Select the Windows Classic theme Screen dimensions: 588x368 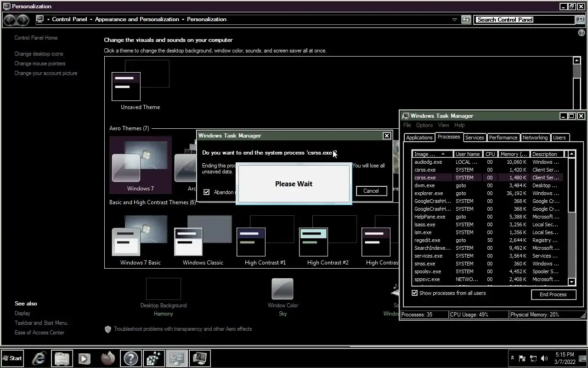pyautogui.click(x=203, y=241)
